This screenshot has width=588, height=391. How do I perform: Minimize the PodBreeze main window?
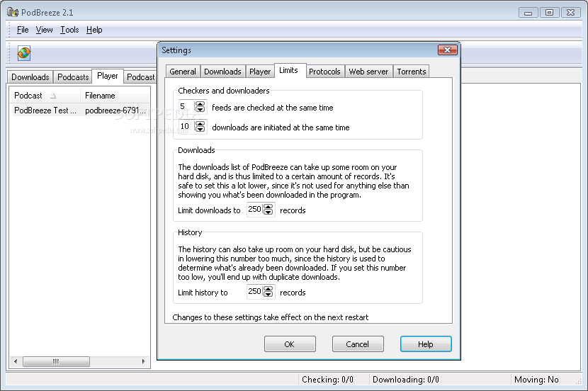tap(528, 13)
